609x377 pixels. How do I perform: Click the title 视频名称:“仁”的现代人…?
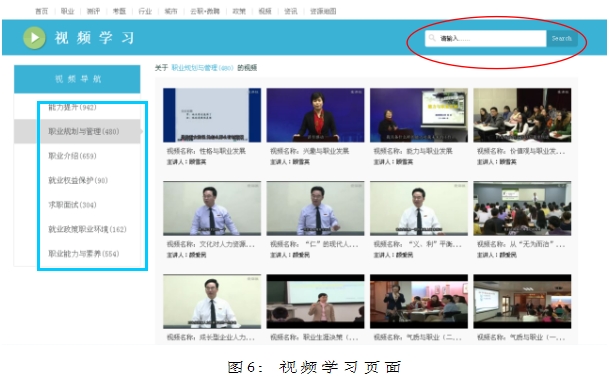point(314,244)
